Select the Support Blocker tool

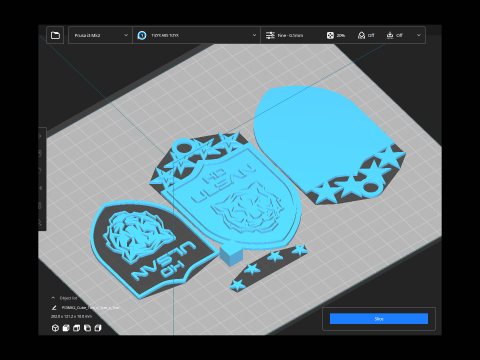[41, 222]
